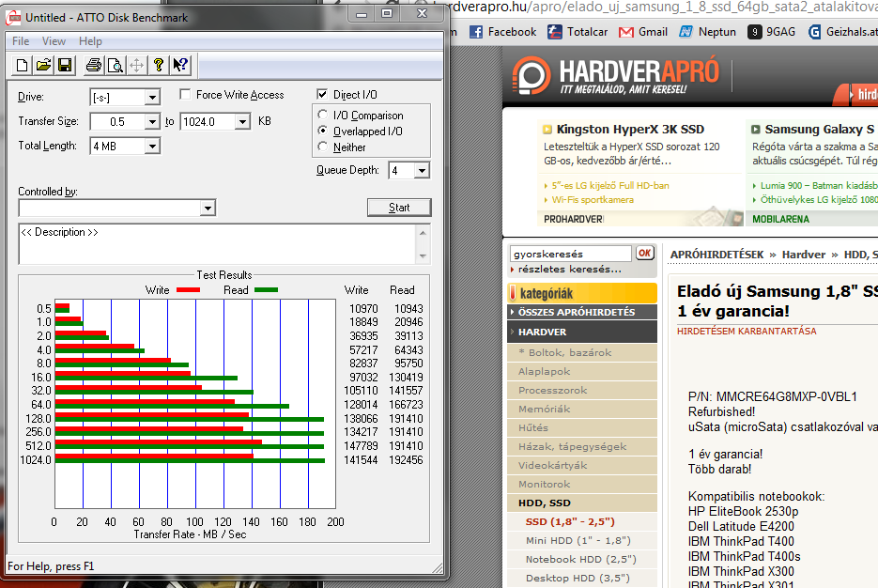Click the green Read legend swatch

pos(266,290)
